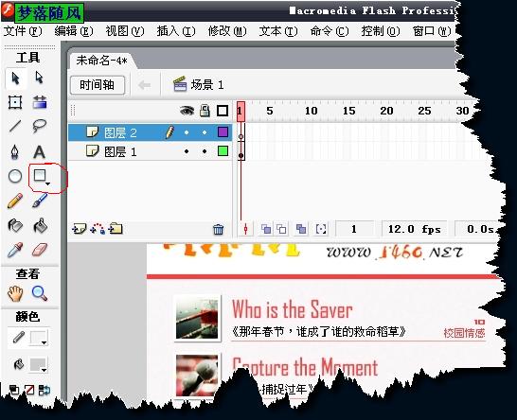Image resolution: width=517 pixels, height=420 pixels.
Task: Expand the Rectangle tool dropdown arrow
Action: pyautogui.click(x=47, y=184)
